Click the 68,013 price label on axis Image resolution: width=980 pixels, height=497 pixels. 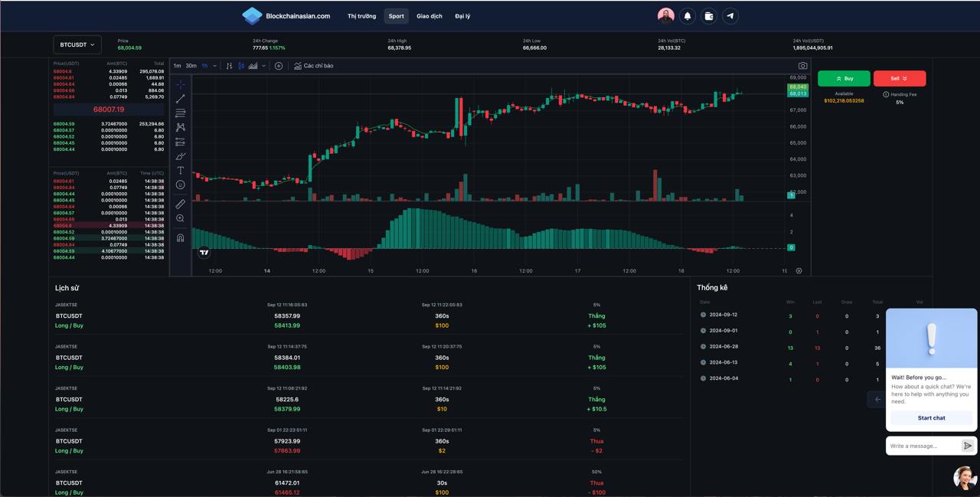click(x=798, y=93)
